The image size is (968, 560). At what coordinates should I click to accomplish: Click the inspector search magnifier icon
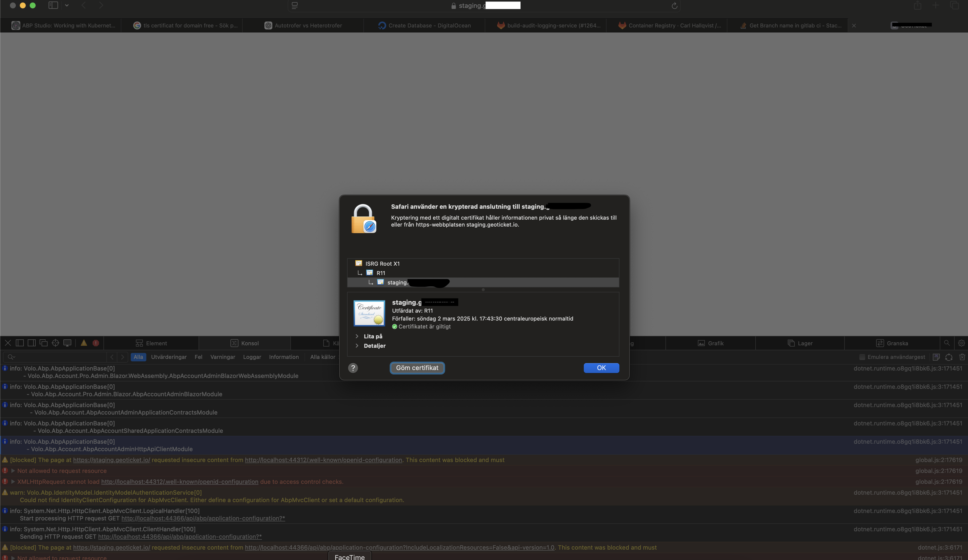[947, 343]
